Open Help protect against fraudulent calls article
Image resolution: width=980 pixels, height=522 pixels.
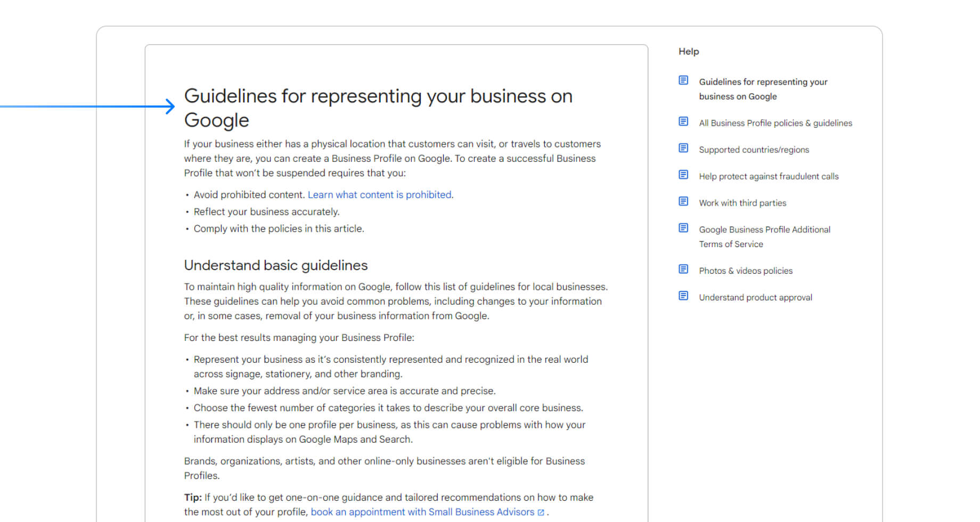pyautogui.click(x=769, y=176)
